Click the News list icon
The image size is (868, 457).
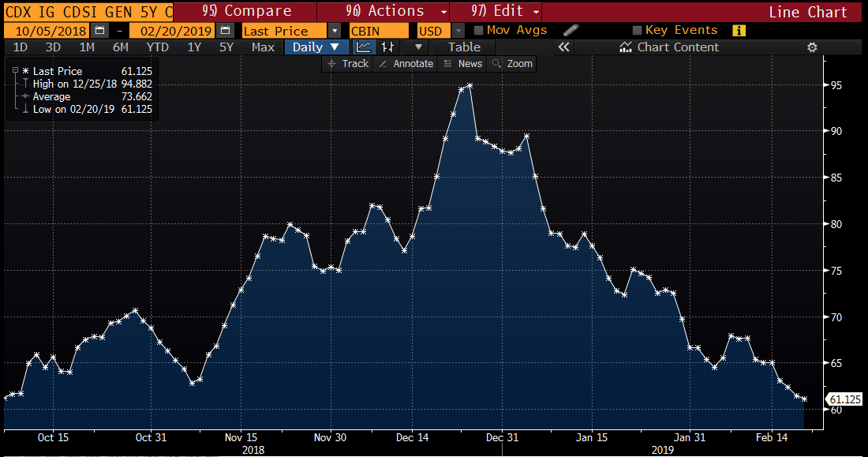point(448,64)
